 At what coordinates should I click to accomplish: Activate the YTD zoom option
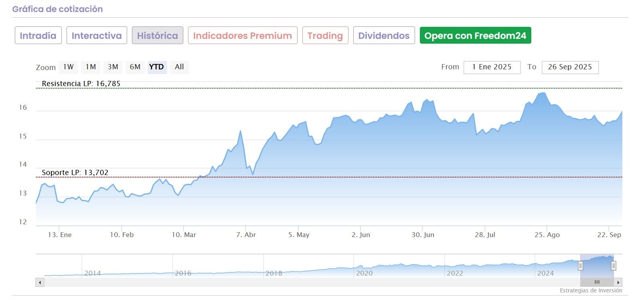click(x=156, y=67)
